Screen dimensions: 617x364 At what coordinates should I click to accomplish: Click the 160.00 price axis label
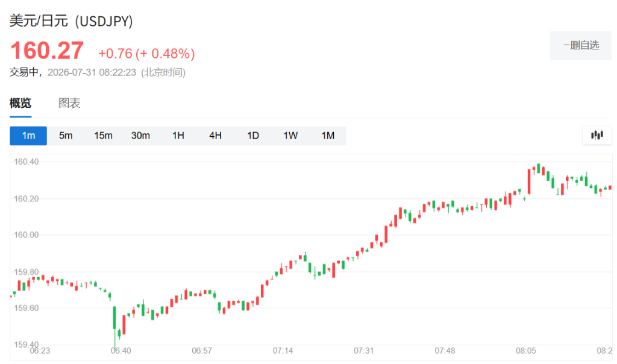(x=27, y=235)
